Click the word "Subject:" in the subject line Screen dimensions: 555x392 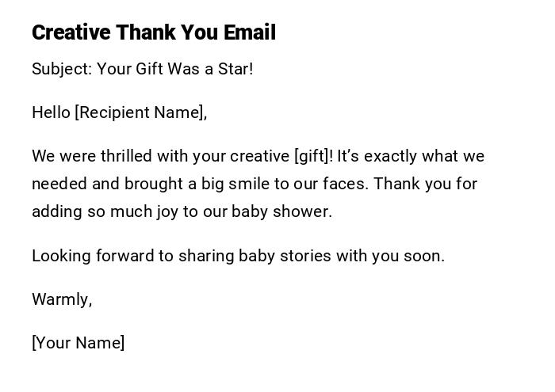pos(62,69)
